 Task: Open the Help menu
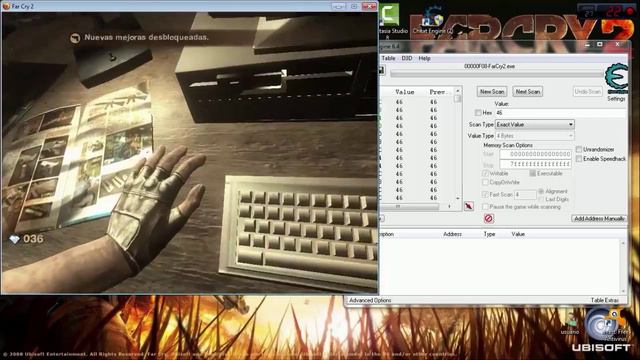coord(424,58)
